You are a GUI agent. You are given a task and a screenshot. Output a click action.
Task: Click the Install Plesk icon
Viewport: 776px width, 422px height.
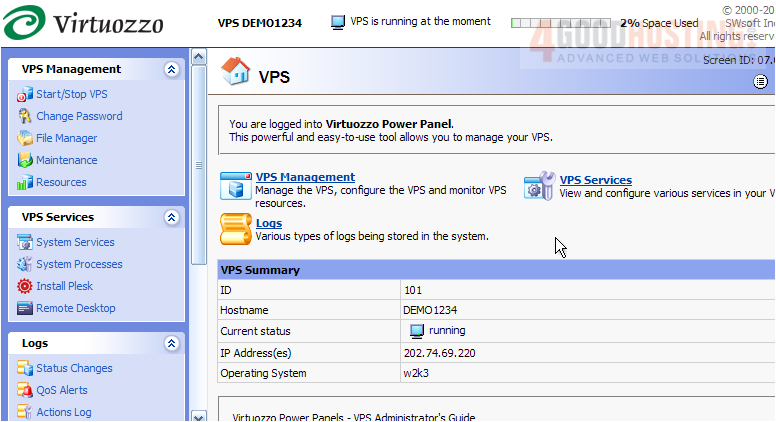25,286
